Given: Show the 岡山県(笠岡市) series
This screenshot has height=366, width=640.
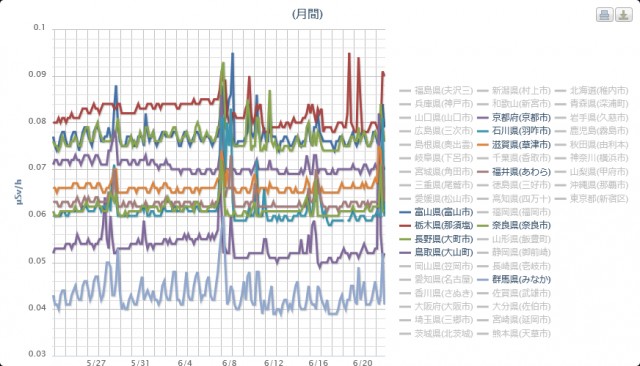Looking at the screenshot, I should 437,266.
